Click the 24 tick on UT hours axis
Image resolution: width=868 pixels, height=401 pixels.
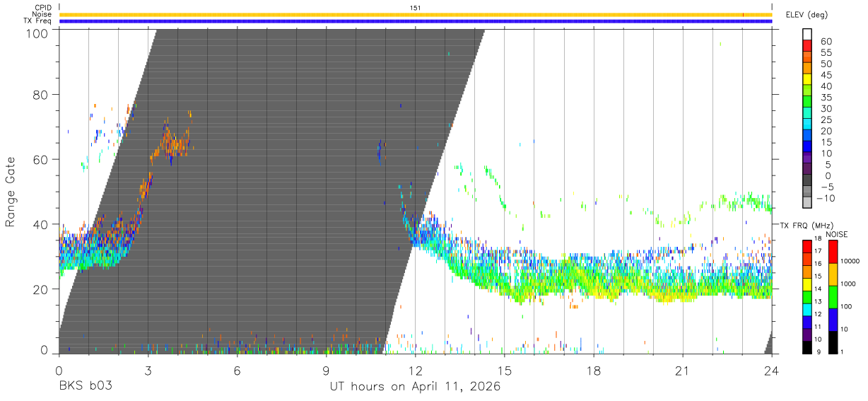click(772, 371)
